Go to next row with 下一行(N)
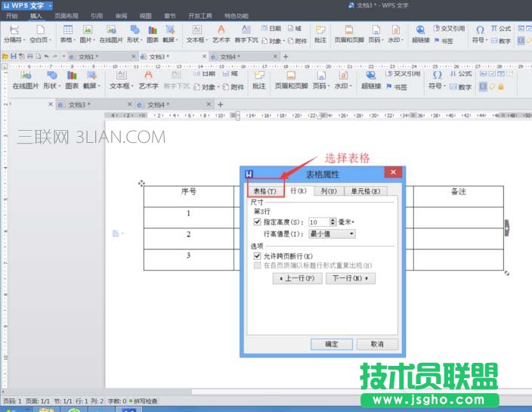Viewport: 532px width, 412px height. click(351, 278)
